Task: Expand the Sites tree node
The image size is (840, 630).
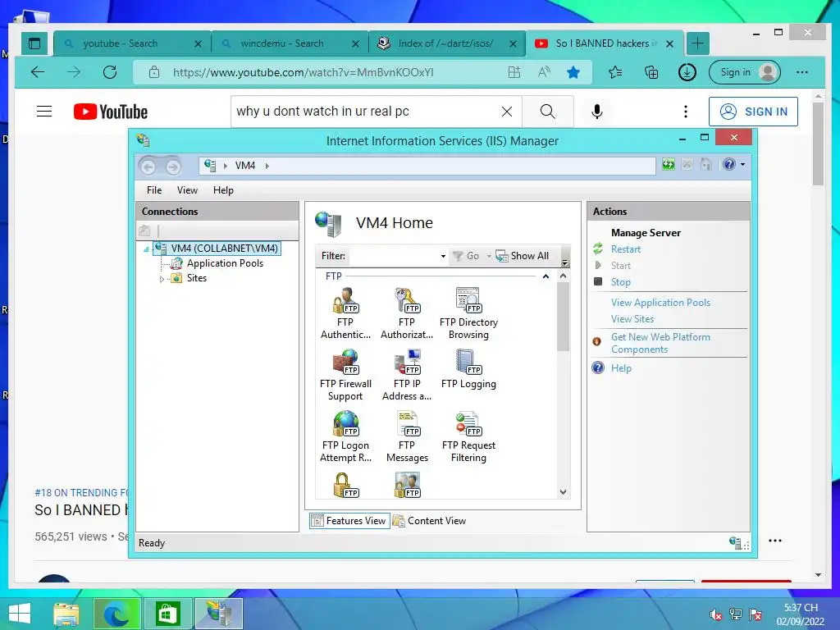Action: click(162, 279)
